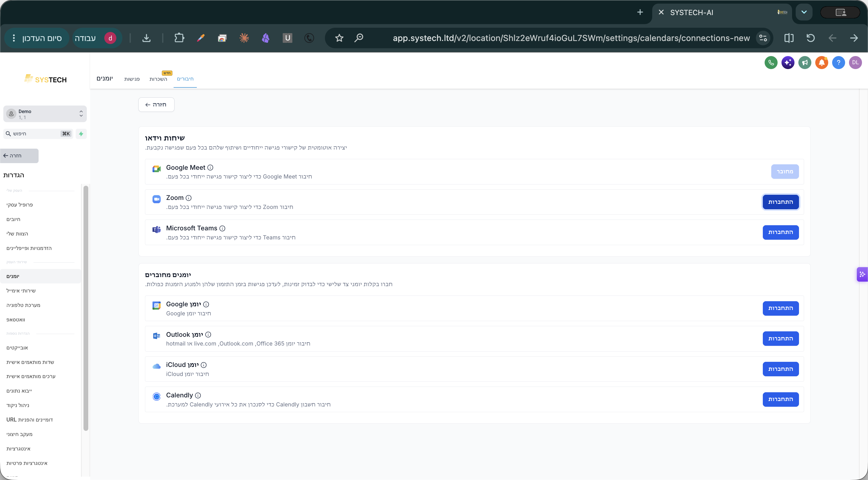The image size is (868, 480).
Task: Open וואטסאפ in settings sidebar
Action: [15, 320]
